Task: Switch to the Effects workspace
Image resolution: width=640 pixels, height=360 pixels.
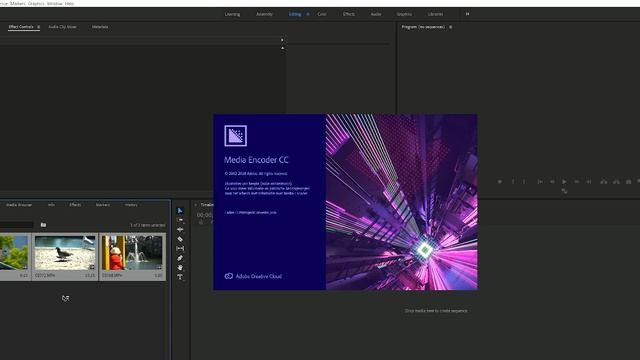Action: [349, 14]
